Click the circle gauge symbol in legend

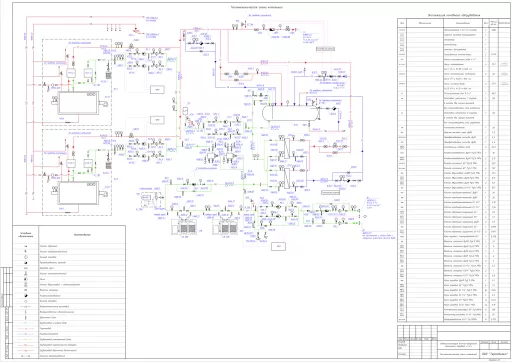[x=26, y=257]
